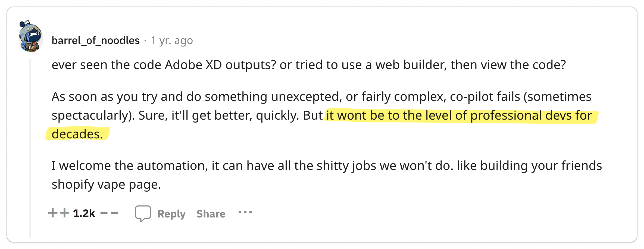Viewport: 644px width, 249px height.
Task: Click the "shopify vape page" text
Action: (x=106, y=185)
